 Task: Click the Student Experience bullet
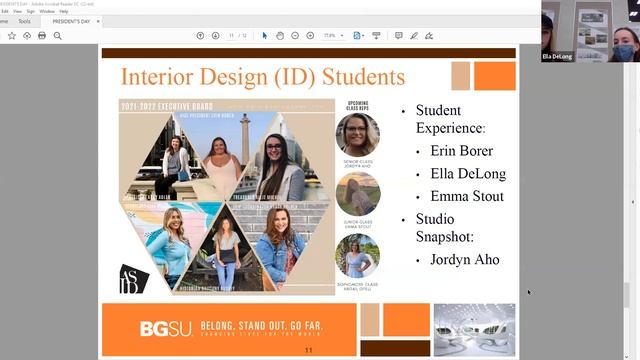pyautogui.click(x=451, y=119)
